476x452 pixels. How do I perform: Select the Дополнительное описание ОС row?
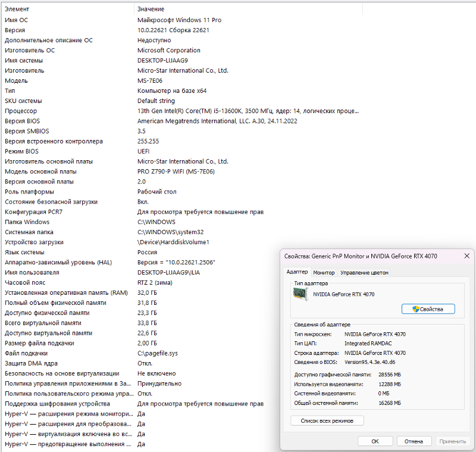(x=182, y=40)
